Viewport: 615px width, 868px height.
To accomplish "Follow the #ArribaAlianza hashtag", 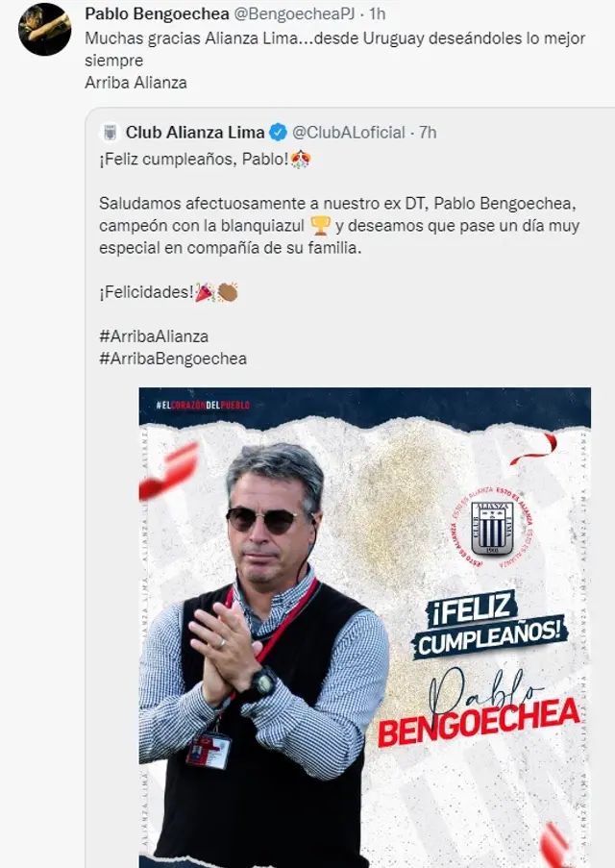I will 154,336.
